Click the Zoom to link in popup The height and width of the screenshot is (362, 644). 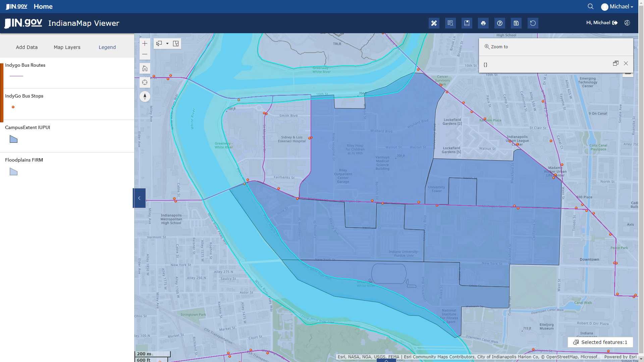(x=496, y=47)
